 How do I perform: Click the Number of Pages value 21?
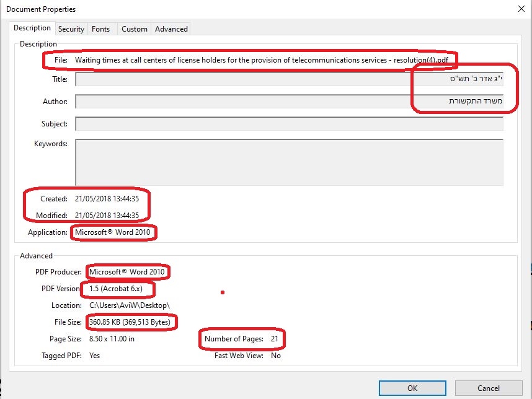coord(275,339)
